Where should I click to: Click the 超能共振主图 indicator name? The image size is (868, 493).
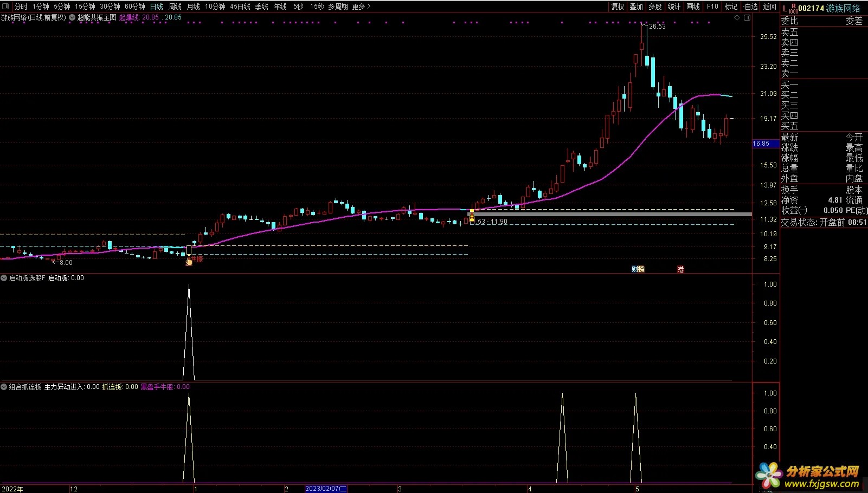(x=97, y=17)
